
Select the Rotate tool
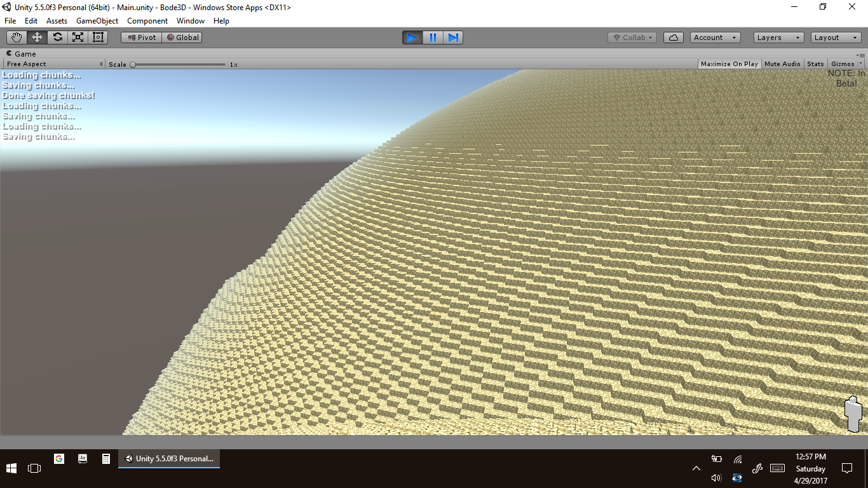pos(57,37)
